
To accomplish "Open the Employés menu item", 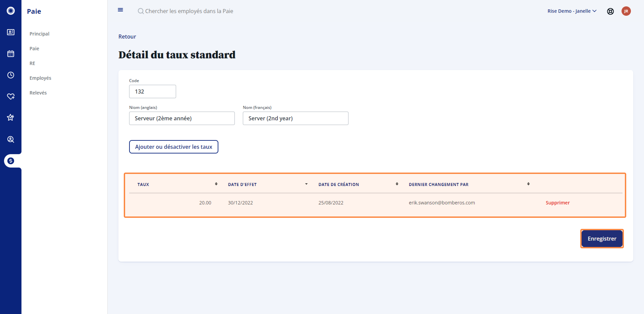I will click(x=40, y=78).
